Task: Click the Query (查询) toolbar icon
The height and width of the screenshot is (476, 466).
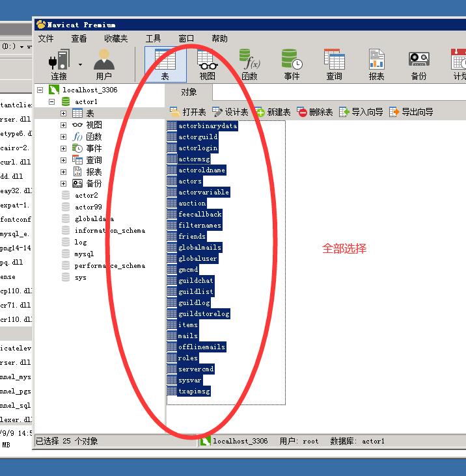Action: [x=334, y=61]
